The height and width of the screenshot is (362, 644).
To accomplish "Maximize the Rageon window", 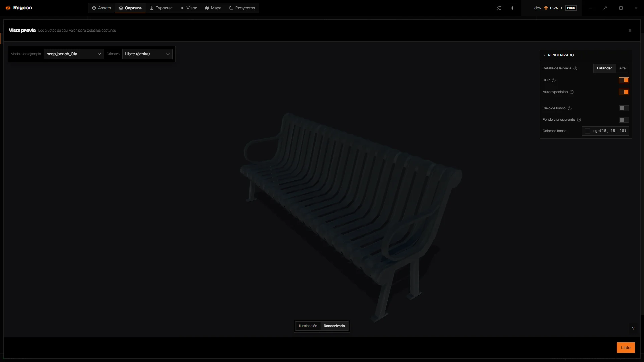I will (x=621, y=8).
